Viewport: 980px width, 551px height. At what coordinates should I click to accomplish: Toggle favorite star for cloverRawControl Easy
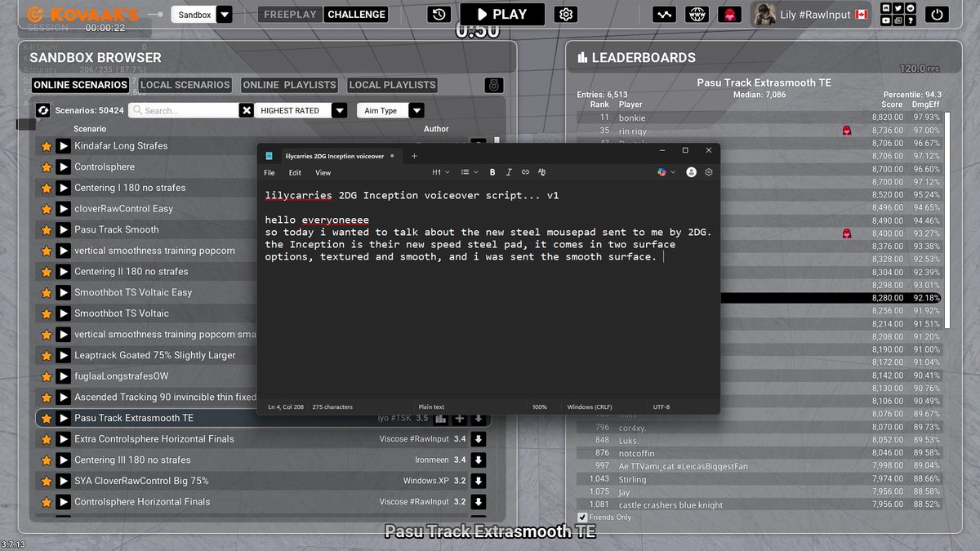click(47, 210)
